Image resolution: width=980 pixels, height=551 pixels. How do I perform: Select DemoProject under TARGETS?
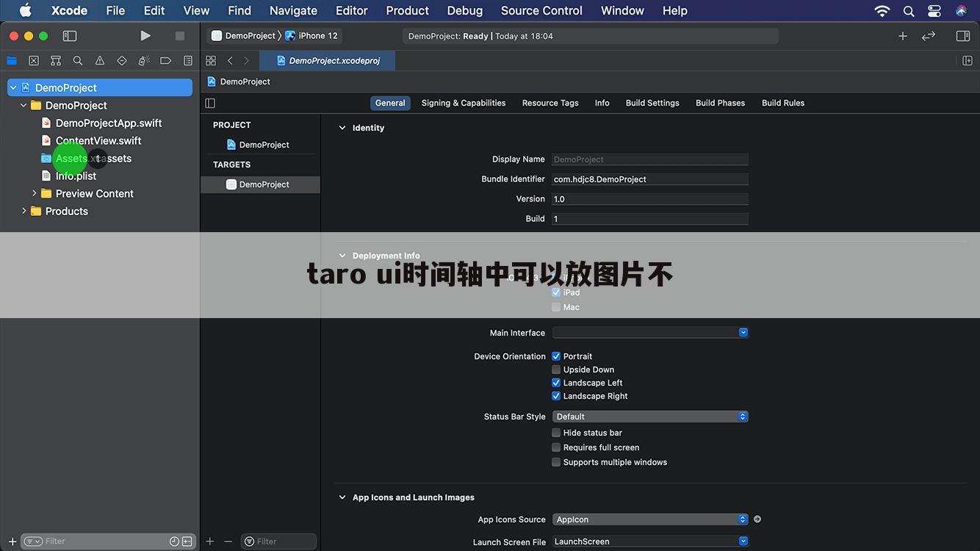[x=260, y=184]
